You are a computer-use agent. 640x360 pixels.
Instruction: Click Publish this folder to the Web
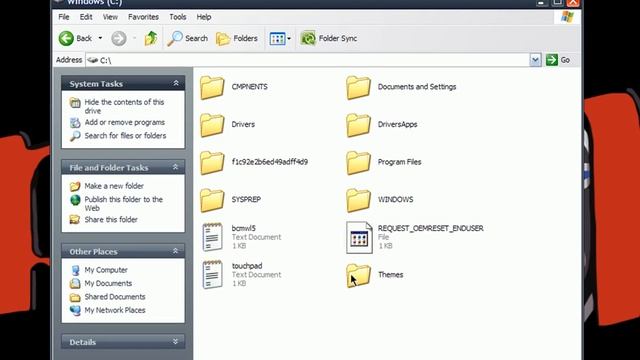(x=123, y=203)
